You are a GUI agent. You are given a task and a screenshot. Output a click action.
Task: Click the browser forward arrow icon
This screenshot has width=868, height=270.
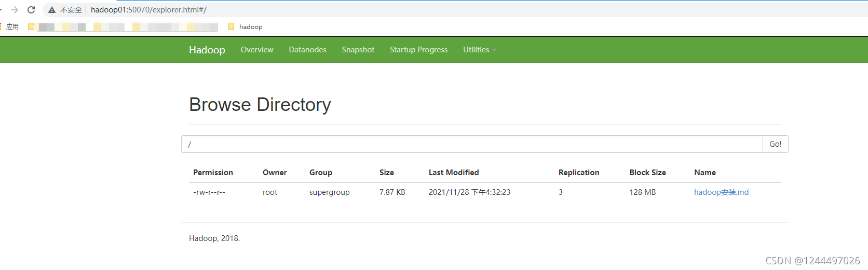click(15, 10)
